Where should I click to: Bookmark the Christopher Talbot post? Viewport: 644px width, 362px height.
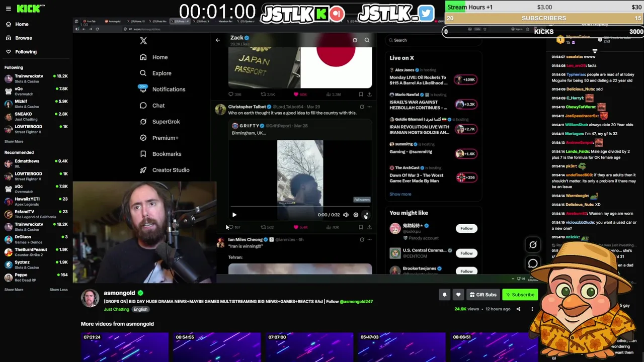tap(361, 227)
